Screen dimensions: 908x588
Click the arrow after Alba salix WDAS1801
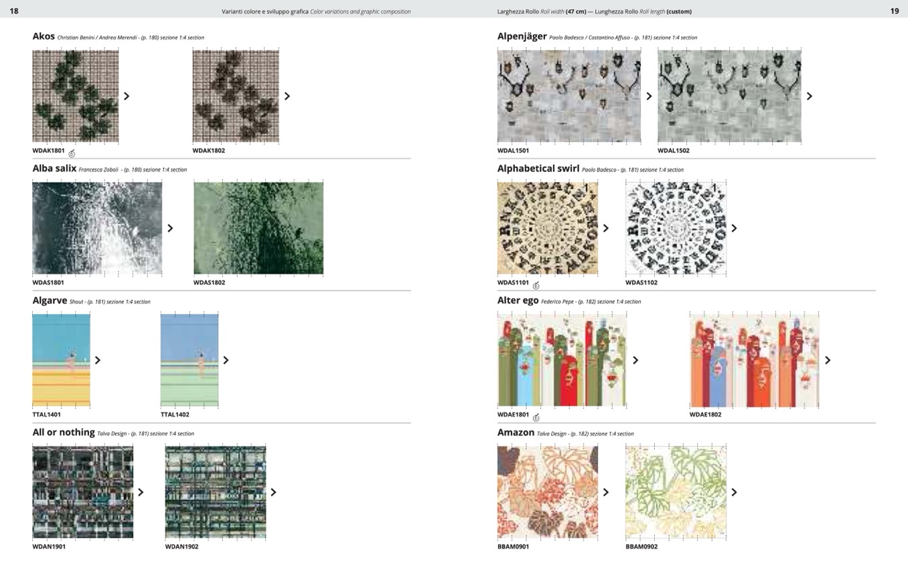pos(170,228)
